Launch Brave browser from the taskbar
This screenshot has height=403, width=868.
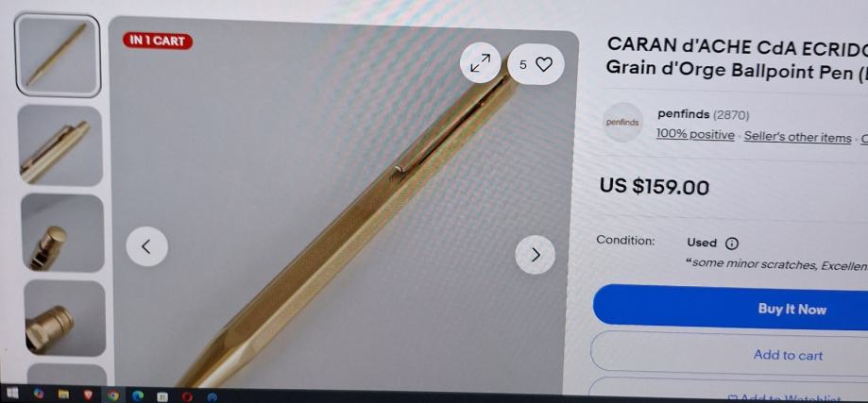click(89, 395)
